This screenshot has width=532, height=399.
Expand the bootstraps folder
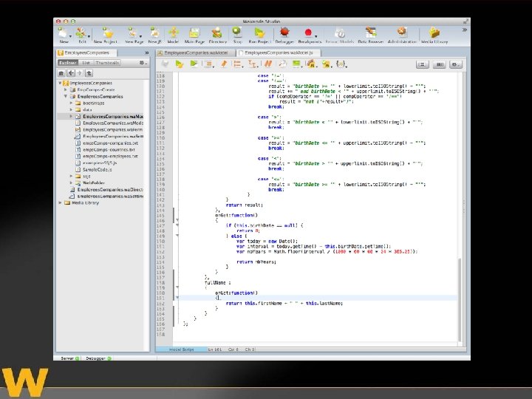[71, 103]
